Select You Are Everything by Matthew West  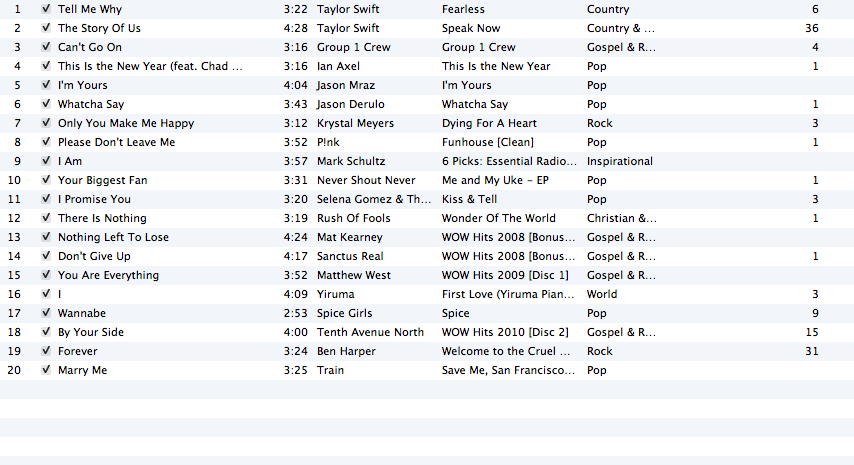click(x=427, y=276)
